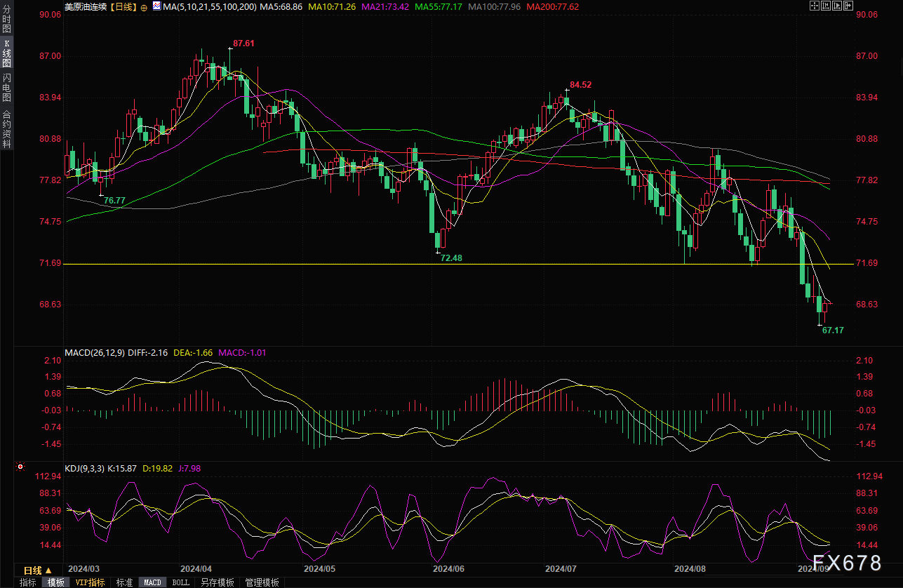Screen dimensions: 903x588
Task: Click the rightmost panel-with-arrow icon in toolbar
Action: click(849, 6)
